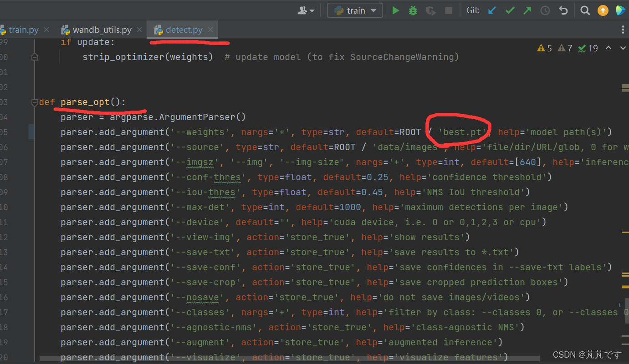Click the '--augment' argument string

coord(203,343)
